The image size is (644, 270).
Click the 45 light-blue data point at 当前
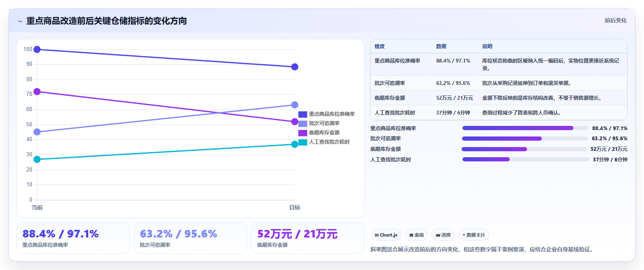point(37,132)
